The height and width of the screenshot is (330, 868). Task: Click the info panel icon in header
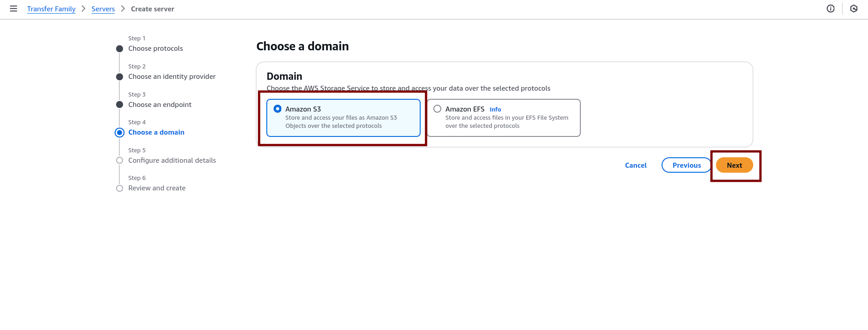(x=830, y=9)
